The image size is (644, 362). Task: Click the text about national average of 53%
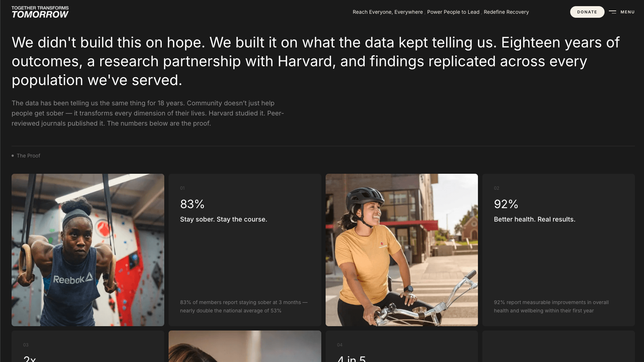pos(243,306)
